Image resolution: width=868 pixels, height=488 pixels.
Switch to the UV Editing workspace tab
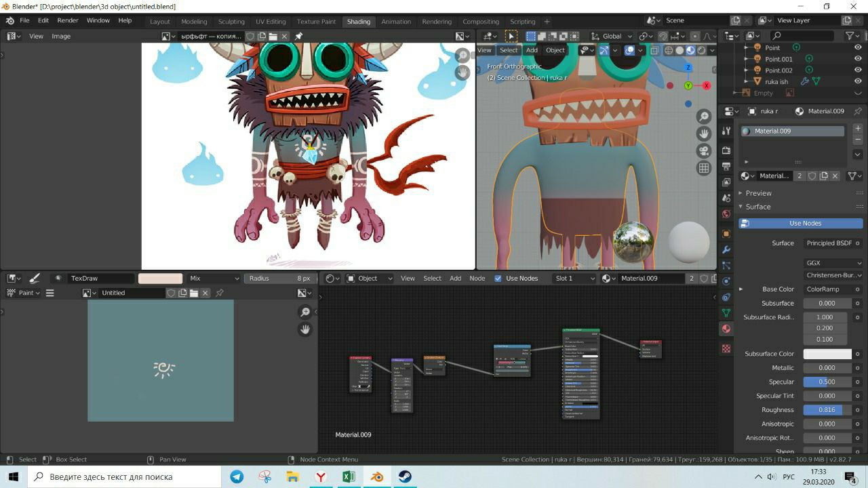pyautogui.click(x=271, y=21)
